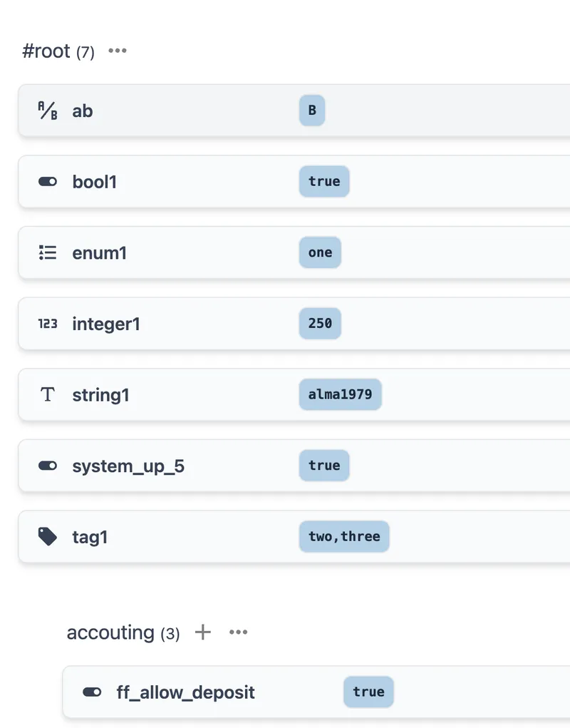Click the alma1979 value badge
The height and width of the screenshot is (728, 570).
pos(340,394)
